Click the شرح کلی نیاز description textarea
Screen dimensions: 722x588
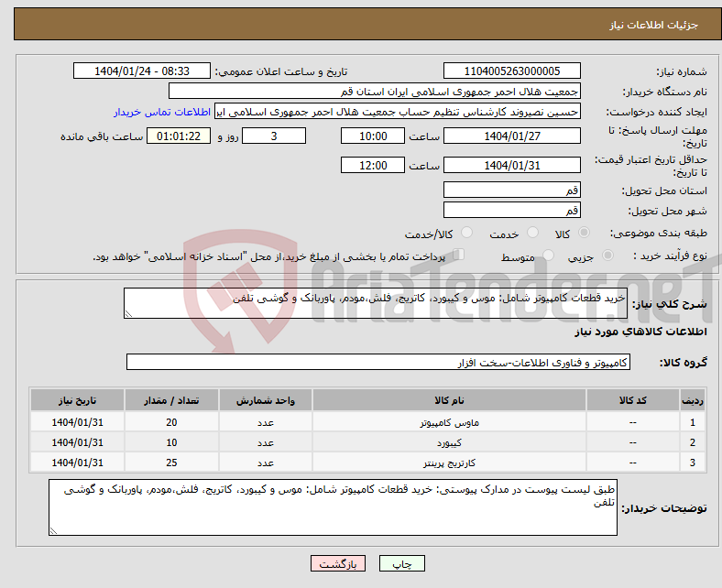click(x=376, y=303)
